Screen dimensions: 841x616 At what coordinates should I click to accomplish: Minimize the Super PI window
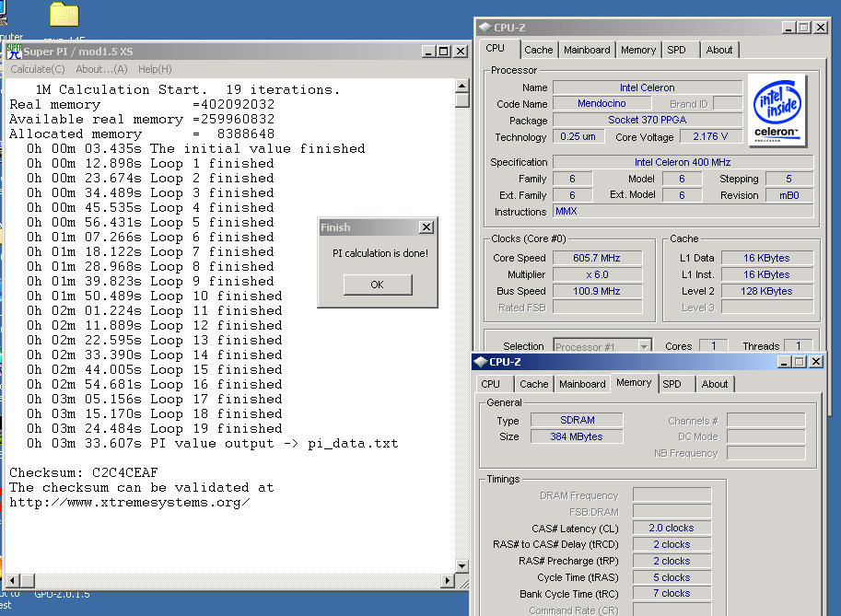[428, 52]
